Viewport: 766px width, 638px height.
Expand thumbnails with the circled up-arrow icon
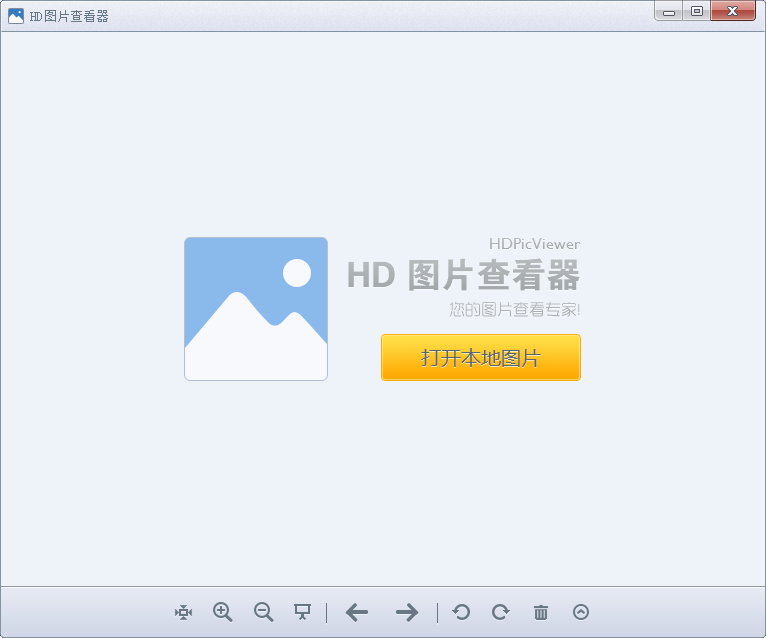[x=581, y=612]
